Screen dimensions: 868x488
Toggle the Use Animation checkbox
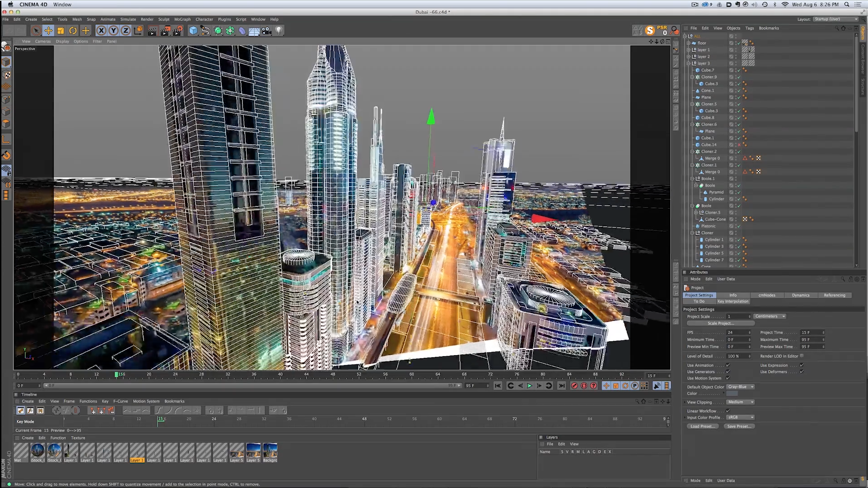pyautogui.click(x=728, y=365)
